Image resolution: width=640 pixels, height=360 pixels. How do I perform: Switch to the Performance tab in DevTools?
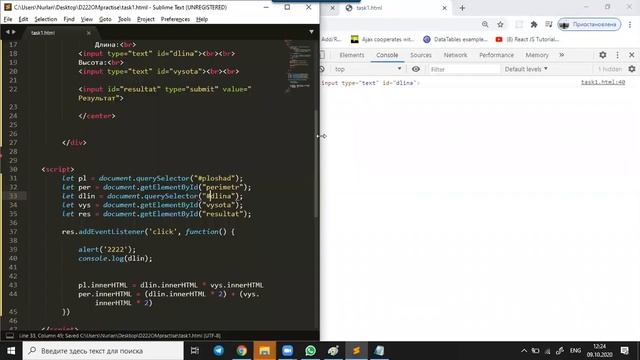496,55
